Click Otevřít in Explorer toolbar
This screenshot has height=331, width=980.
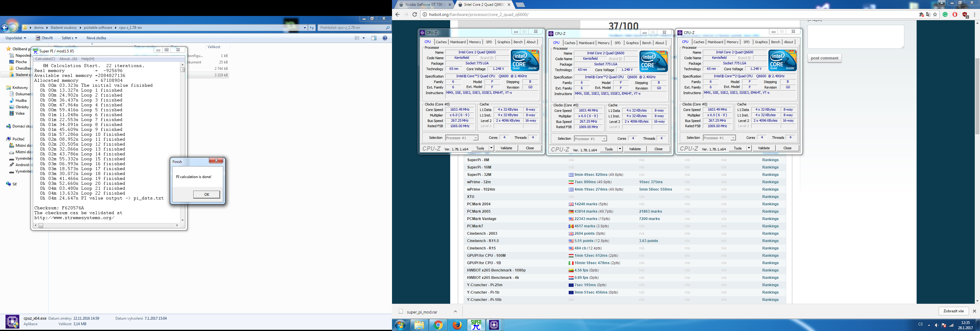click(44, 38)
